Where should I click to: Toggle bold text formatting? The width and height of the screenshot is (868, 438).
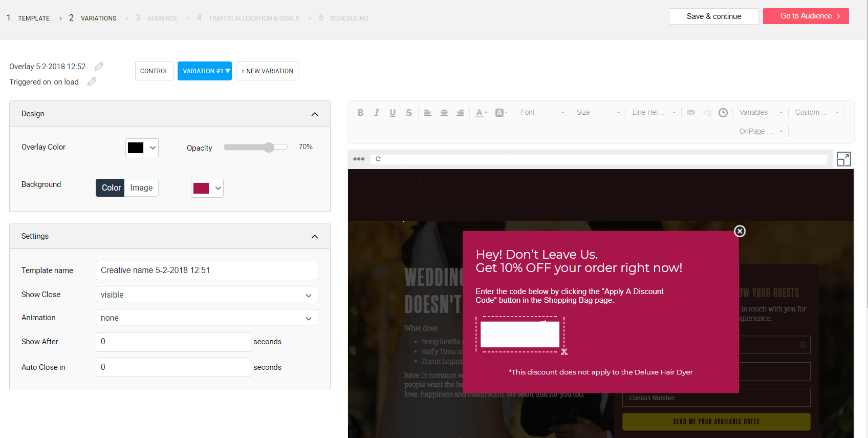(360, 113)
